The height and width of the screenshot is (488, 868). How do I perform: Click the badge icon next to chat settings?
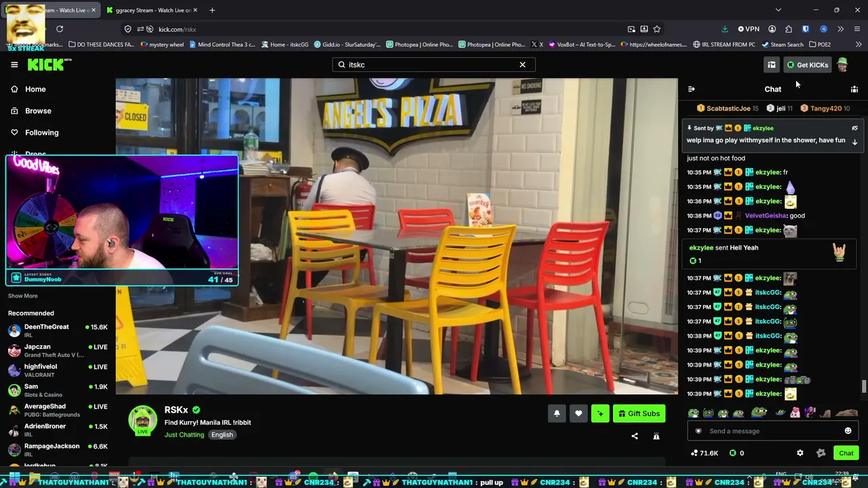click(821, 453)
